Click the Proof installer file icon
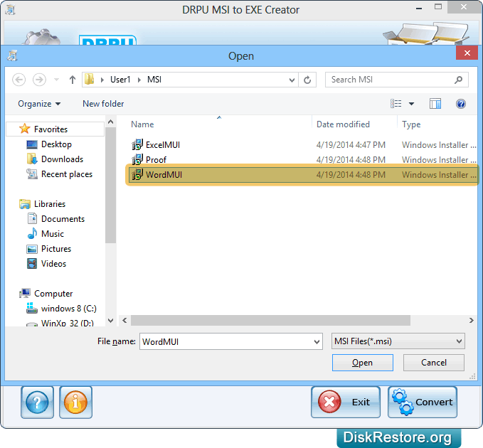Image resolution: width=483 pixels, height=448 pixels. (137, 159)
